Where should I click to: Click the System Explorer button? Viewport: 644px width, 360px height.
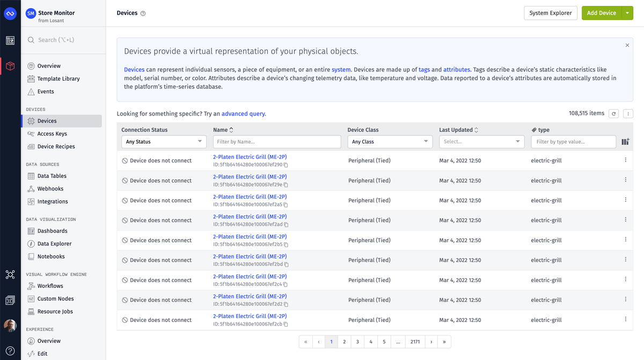[x=550, y=13]
